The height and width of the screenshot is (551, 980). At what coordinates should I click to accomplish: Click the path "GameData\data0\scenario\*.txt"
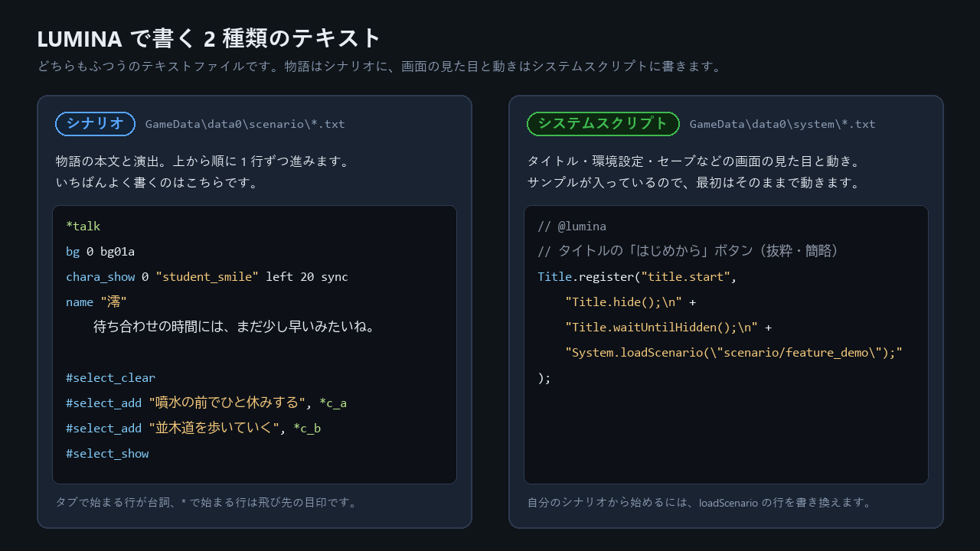tap(245, 124)
